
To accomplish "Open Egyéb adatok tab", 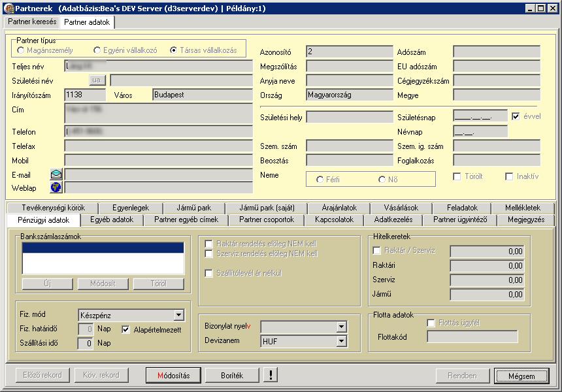I will (x=112, y=220).
